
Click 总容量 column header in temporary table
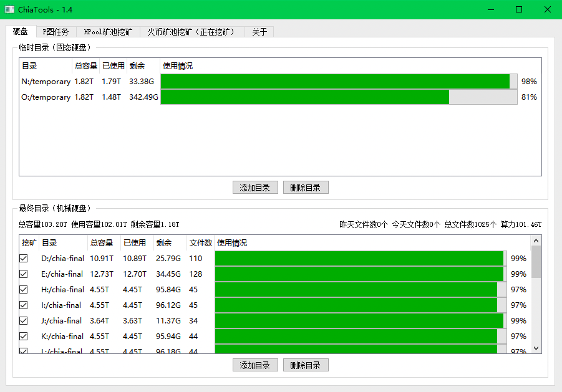pos(85,66)
